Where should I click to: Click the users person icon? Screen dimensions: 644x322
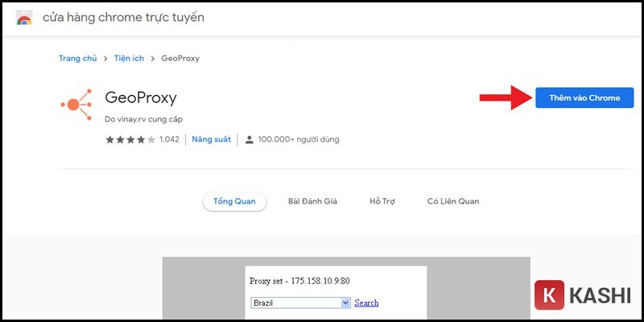[x=250, y=139]
